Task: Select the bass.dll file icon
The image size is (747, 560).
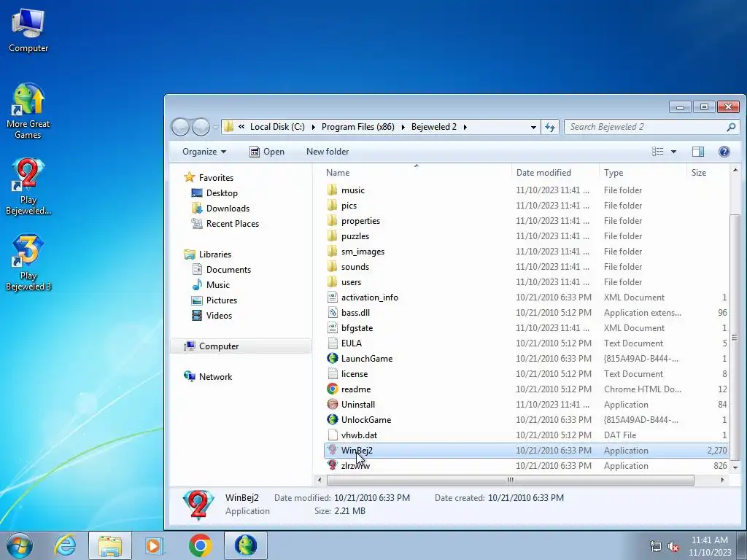Action: coord(333,312)
